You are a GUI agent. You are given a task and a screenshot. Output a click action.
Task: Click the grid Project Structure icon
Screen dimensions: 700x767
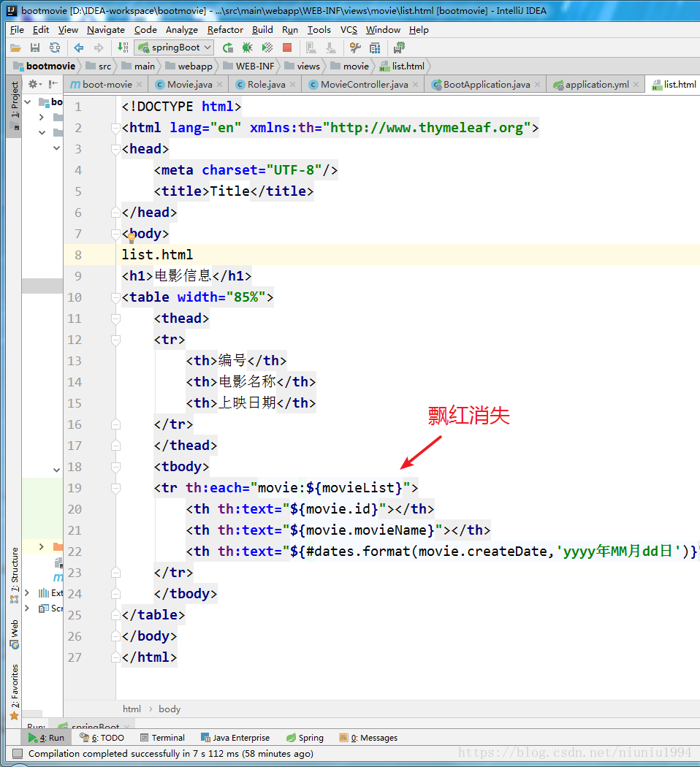click(x=375, y=48)
